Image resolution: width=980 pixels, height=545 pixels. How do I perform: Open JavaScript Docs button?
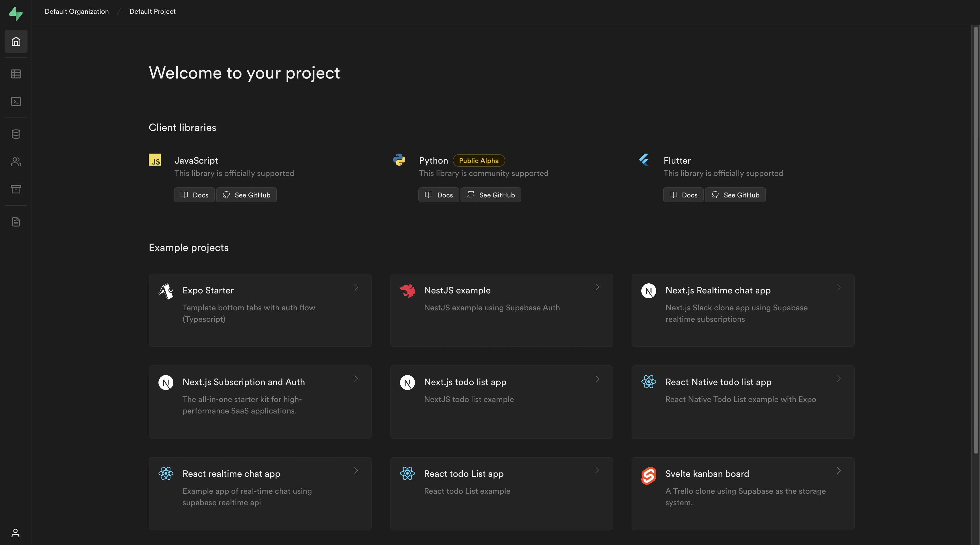click(x=194, y=195)
